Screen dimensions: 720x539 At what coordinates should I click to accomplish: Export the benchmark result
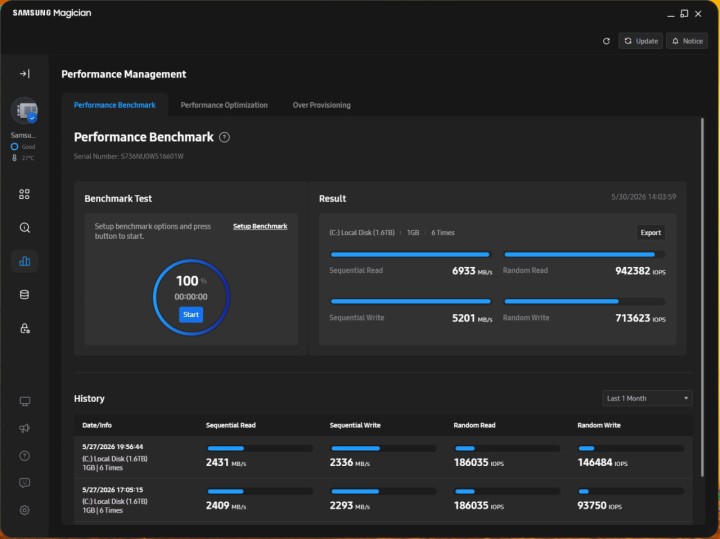(x=651, y=232)
